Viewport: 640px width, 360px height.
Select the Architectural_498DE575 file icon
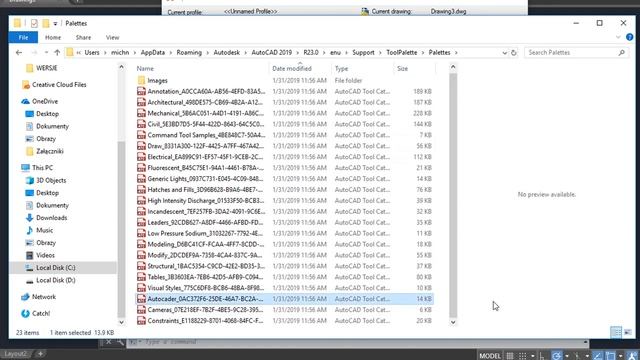coord(141,102)
